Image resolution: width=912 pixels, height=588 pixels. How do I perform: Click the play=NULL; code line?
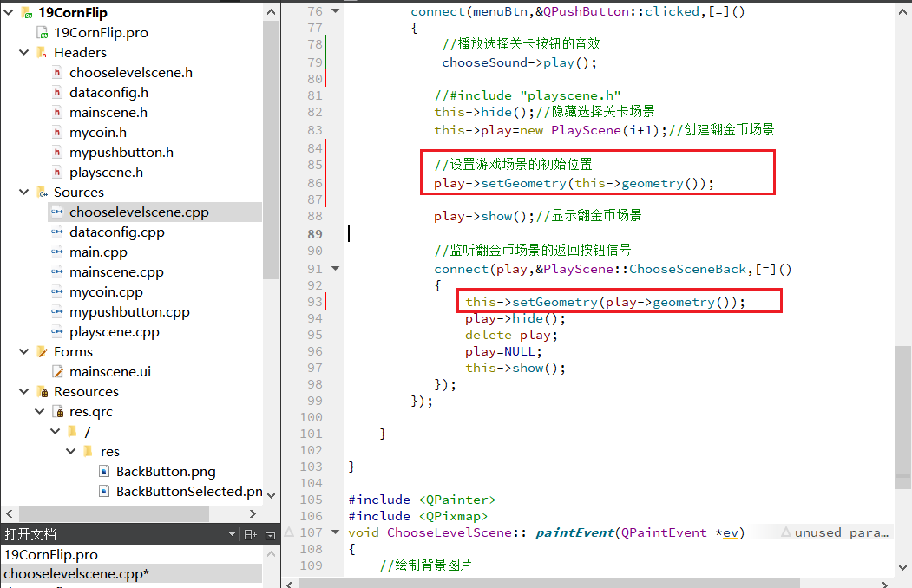[x=503, y=351]
